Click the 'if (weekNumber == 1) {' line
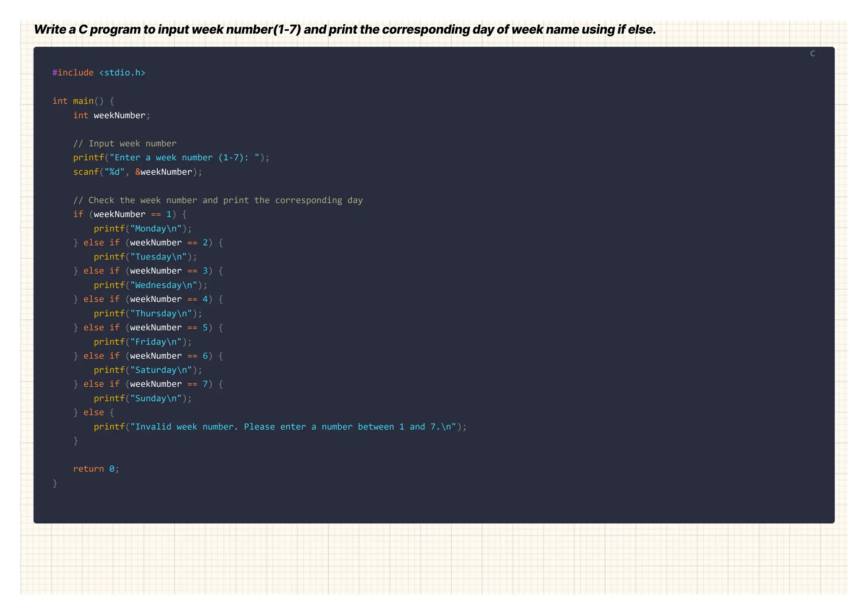This screenshot has width=868, height=614. coord(130,214)
